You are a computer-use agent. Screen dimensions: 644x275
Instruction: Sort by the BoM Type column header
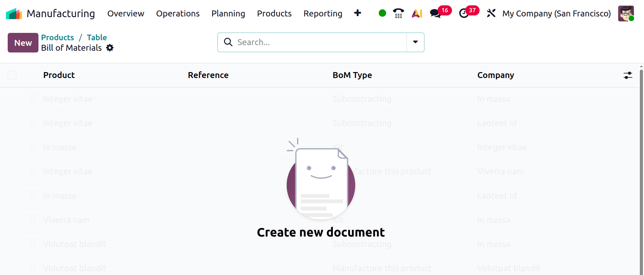[352, 75]
